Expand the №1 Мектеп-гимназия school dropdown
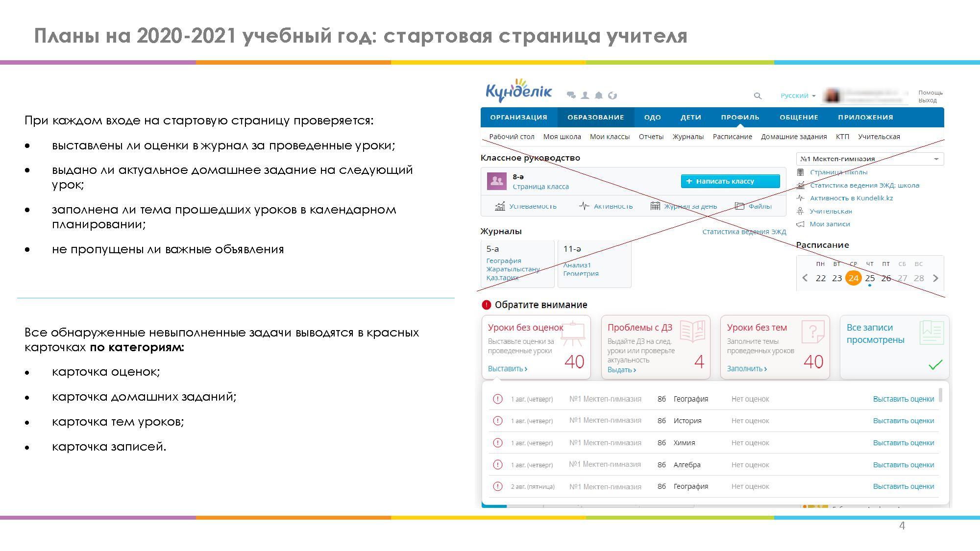980x551 pixels. pos(936,159)
